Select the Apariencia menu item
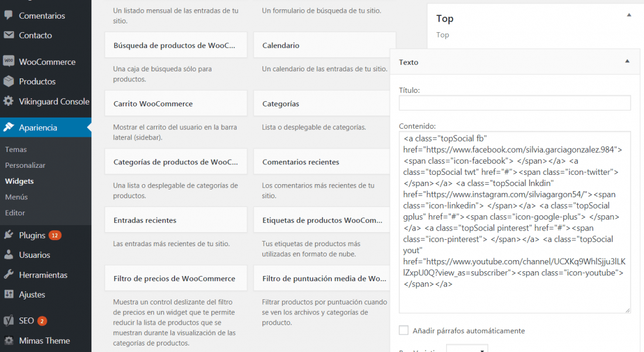 (46, 127)
